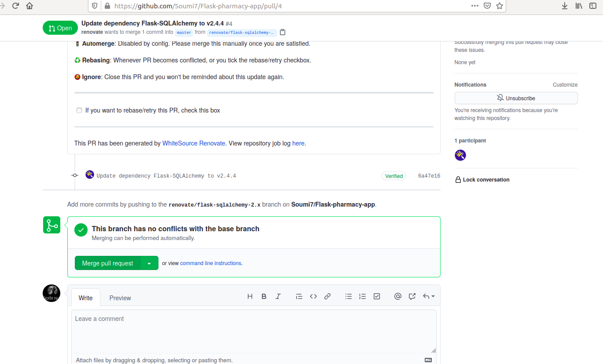Open the renovate/flask-sqlalchemy head branch link
Viewport: 603px width, 364px height.
coord(242,33)
